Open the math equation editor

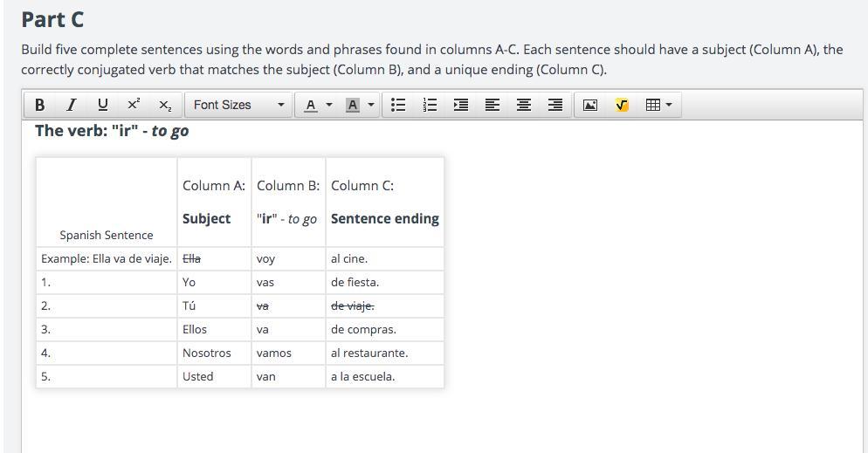[622, 105]
